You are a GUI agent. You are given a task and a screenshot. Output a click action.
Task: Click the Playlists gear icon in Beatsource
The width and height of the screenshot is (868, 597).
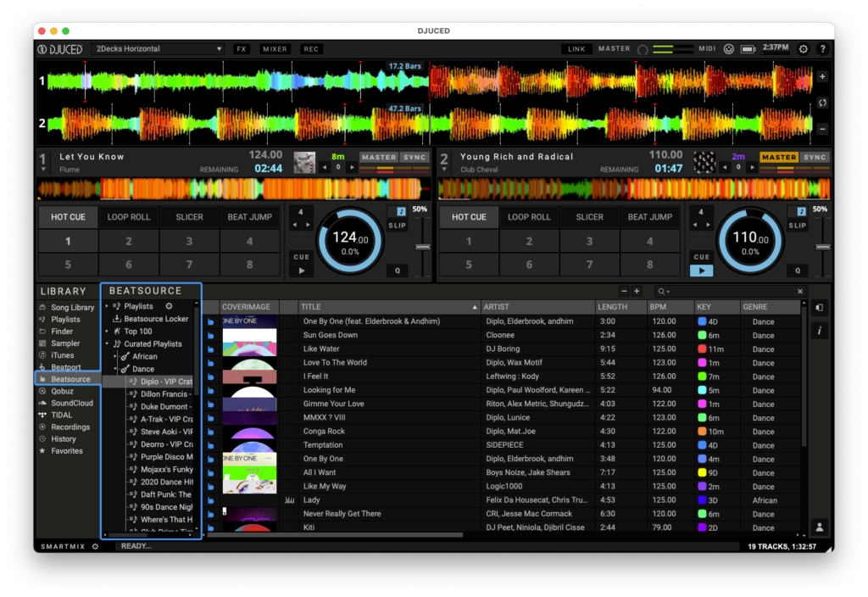[x=169, y=306]
